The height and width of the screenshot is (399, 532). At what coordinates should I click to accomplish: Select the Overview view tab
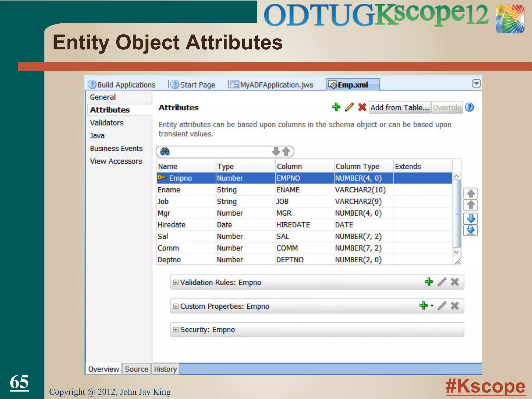pyautogui.click(x=103, y=369)
